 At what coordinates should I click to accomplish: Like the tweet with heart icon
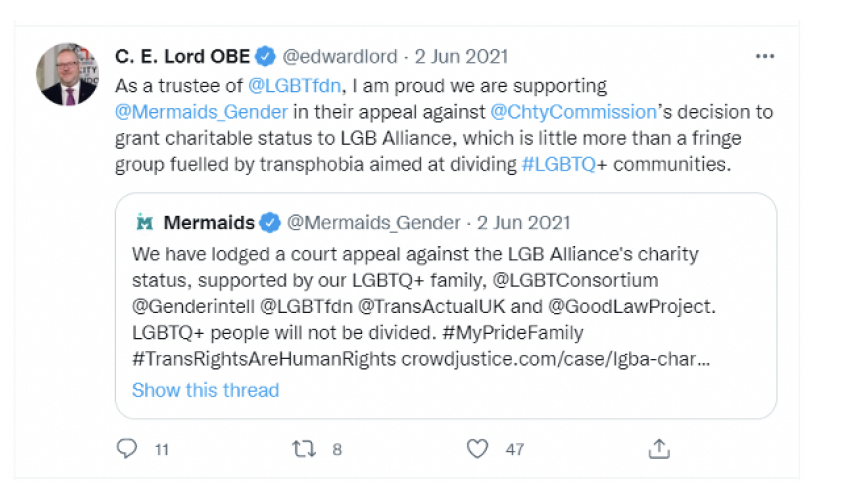[x=479, y=449]
